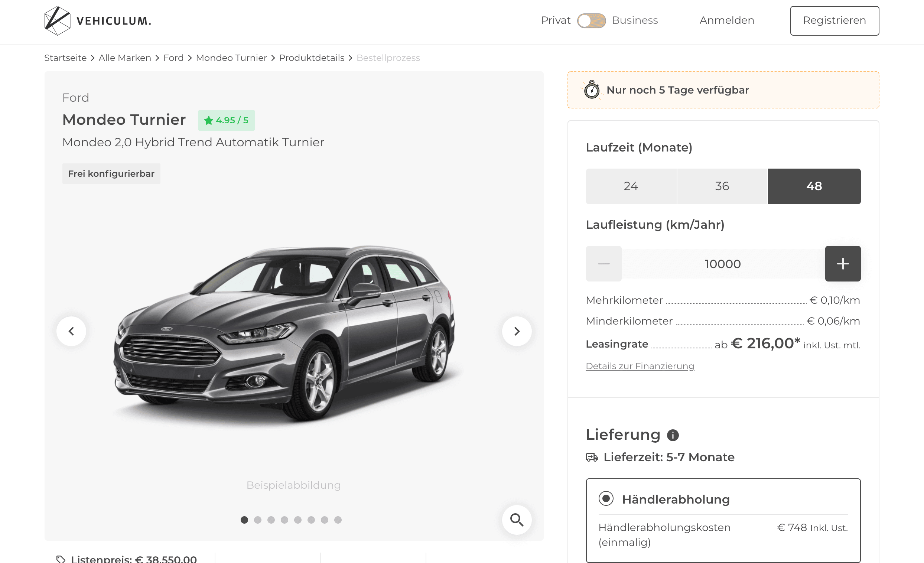Click the Lieferung info icon
The image size is (924, 563).
coord(673,435)
